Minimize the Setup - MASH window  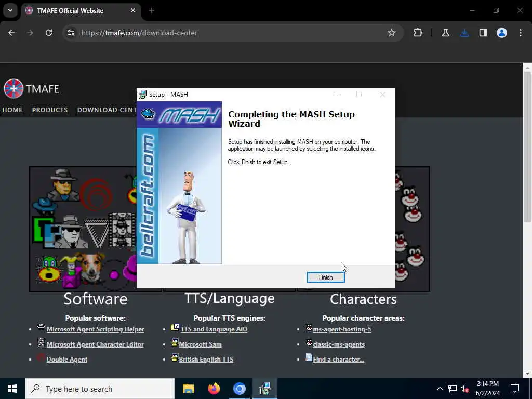tap(336, 95)
